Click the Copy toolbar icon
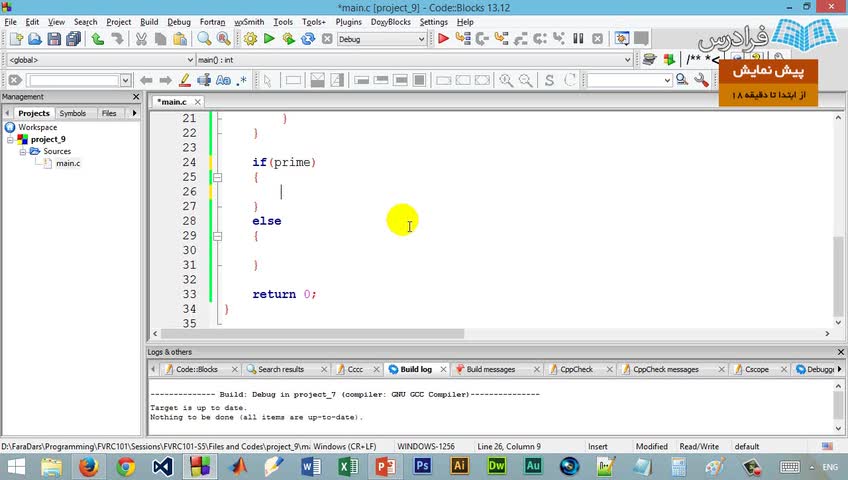Viewport: 848px width, 480px height. point(160,39)
